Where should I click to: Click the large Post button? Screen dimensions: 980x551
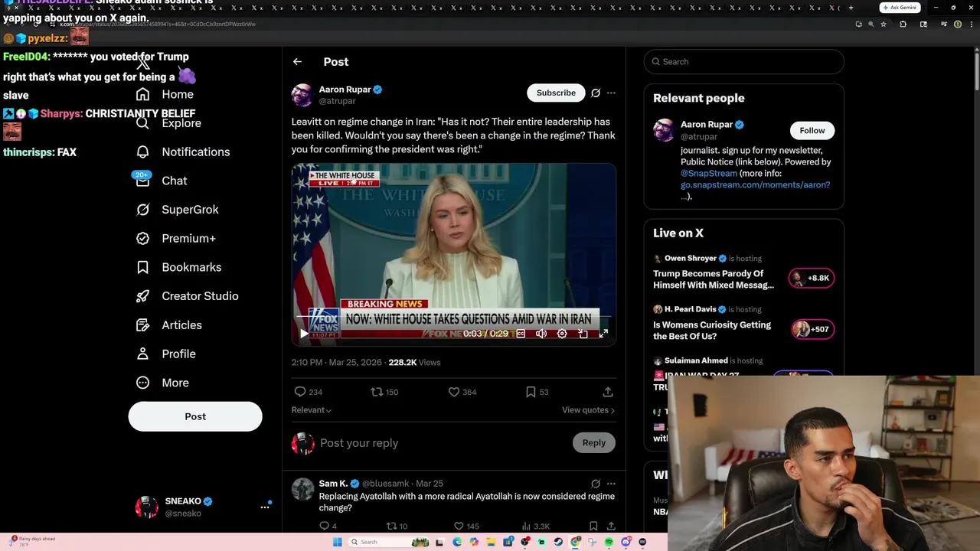[x=195, y=416]
